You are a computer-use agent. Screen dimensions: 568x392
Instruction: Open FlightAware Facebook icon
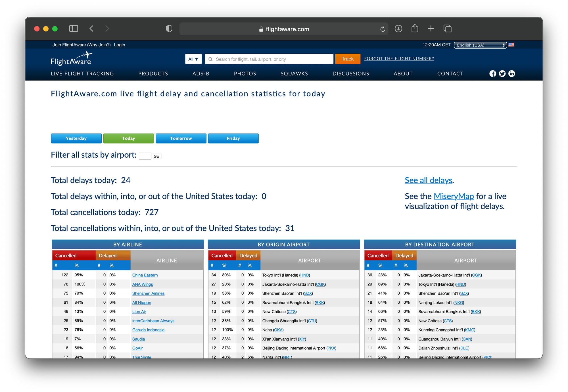(x=493, y=74)
